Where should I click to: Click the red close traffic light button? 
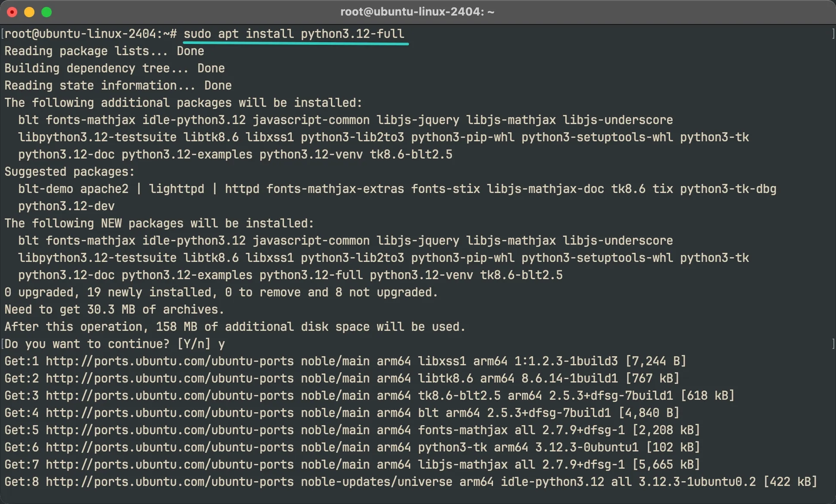tap(12, 12)
